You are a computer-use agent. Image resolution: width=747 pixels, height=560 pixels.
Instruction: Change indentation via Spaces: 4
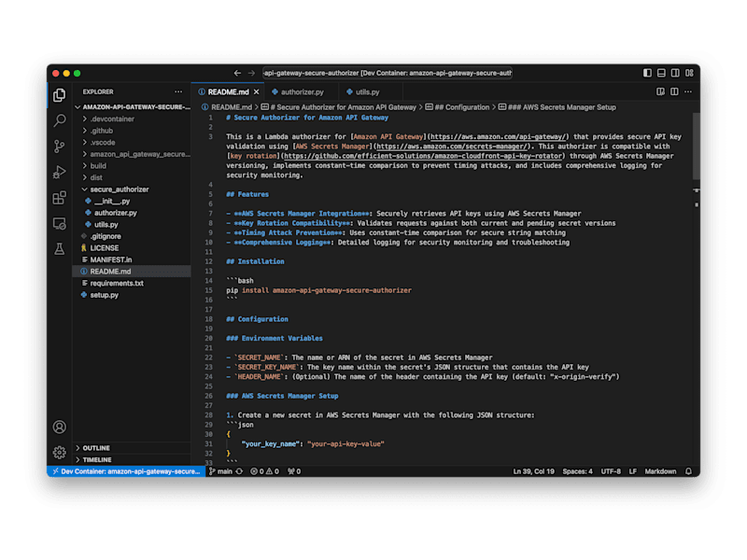click(577, 471)
